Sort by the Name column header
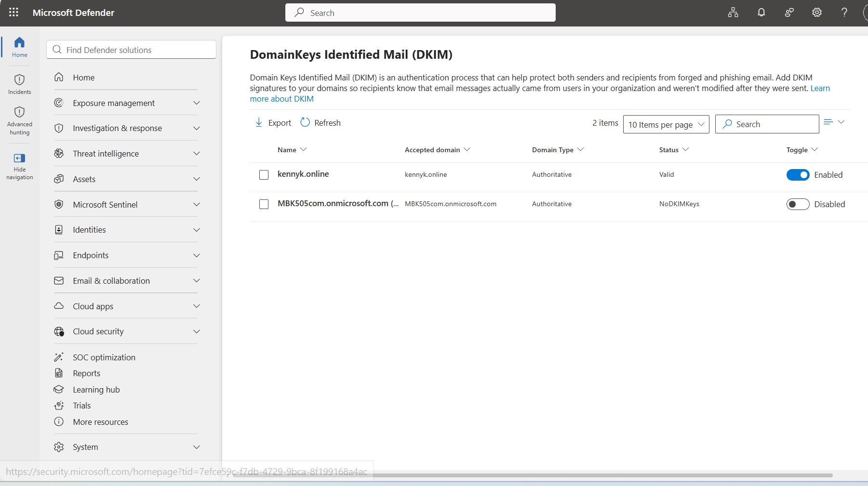868x486 pixels. tap(292, 150)
